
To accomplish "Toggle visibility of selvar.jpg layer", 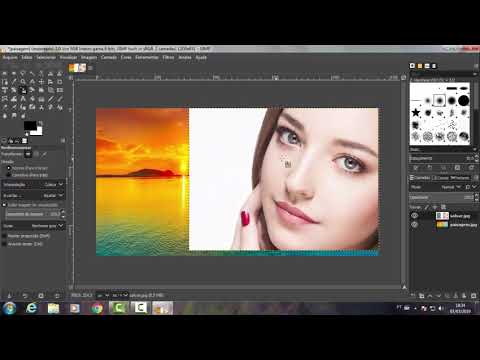I will point(414,216).
